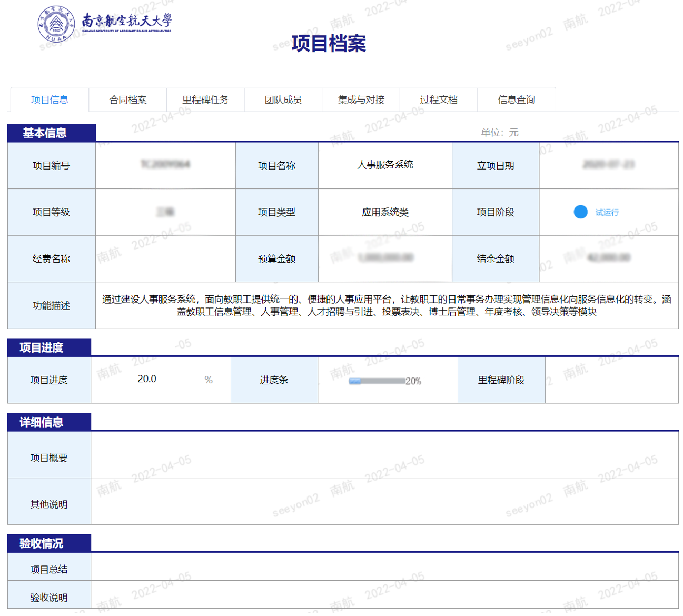This screenshot has width=683, height=616.
Task: Click the 里程碑阶段 empty value cell
Action: coord(612,380)
